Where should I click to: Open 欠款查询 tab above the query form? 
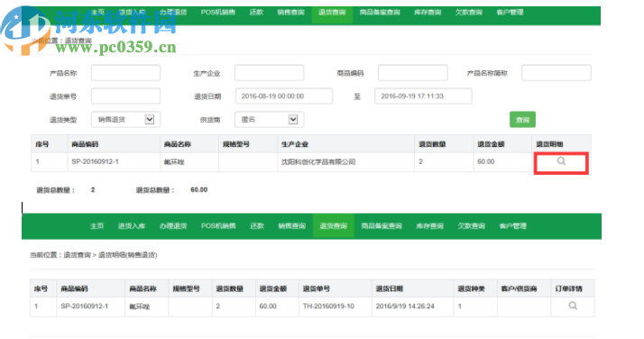[x=469, y=12]
